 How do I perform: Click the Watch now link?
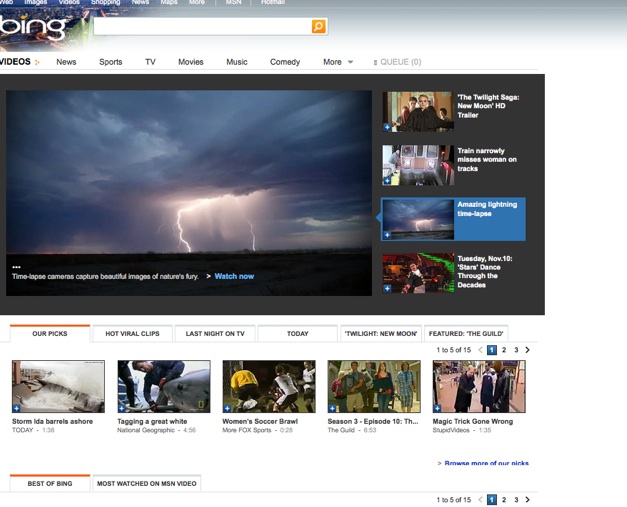click(234, 276)
